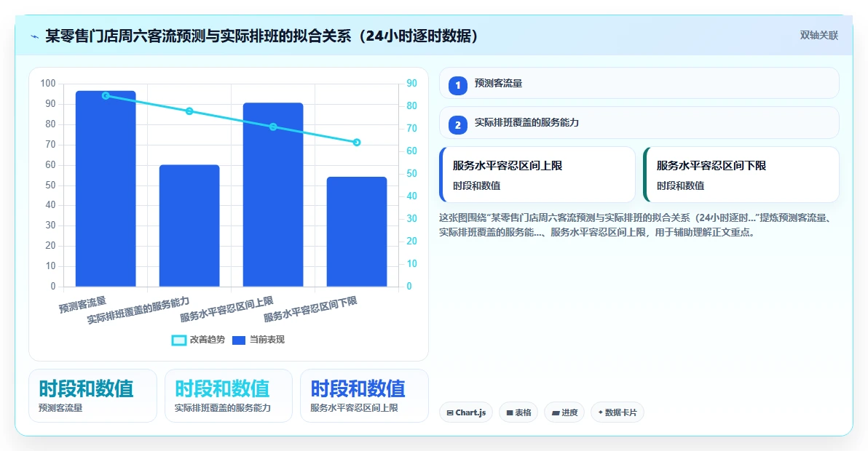This screenshot has height=451, width=868.
Task: Click the 服务水平容忍区间下限 bar
Action: point(357,231)
